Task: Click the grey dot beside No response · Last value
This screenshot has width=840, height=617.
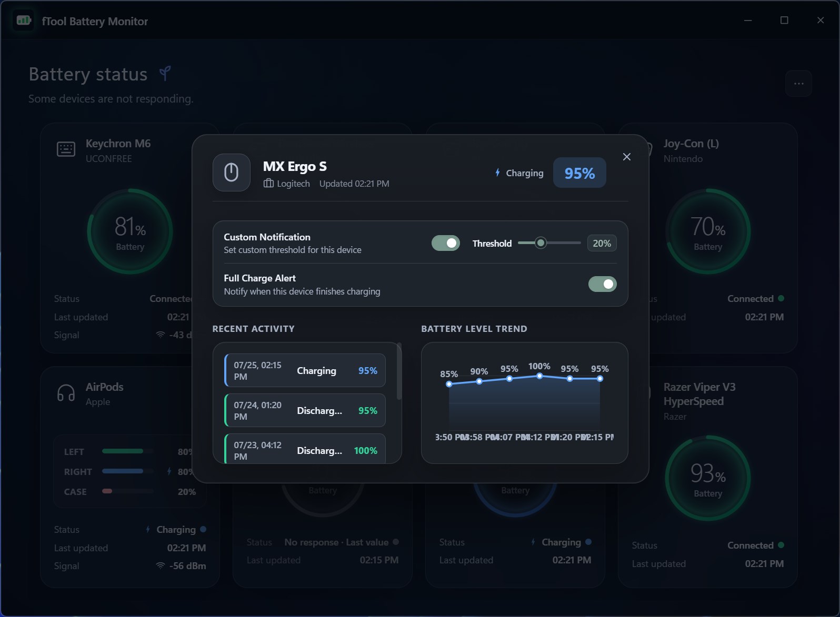Action: coord(396,542)
